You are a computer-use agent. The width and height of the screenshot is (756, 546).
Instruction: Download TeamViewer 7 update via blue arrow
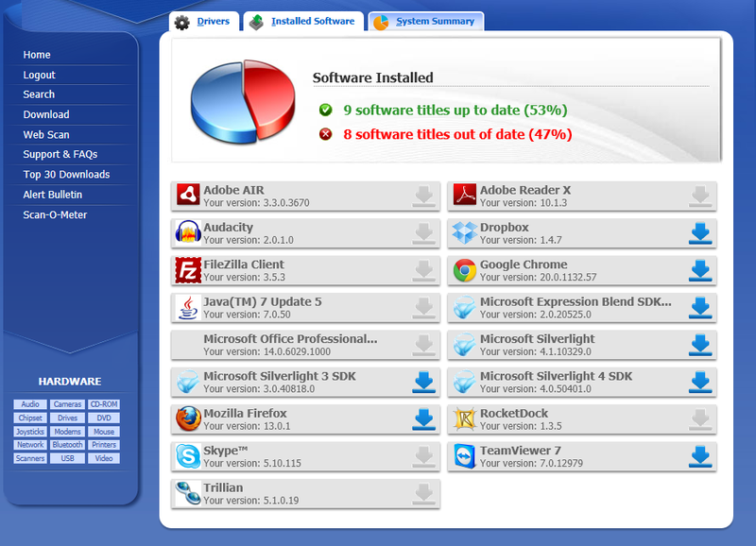pos(700,456)
